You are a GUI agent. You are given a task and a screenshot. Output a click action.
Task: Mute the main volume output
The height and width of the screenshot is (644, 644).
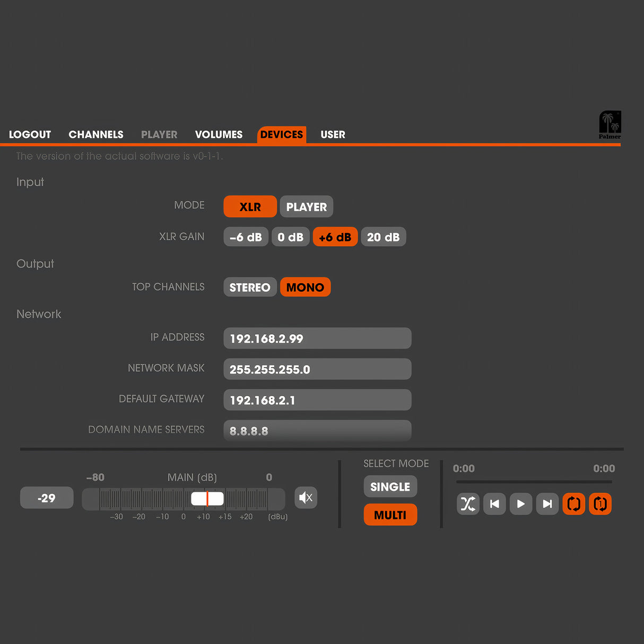[306, 498]
